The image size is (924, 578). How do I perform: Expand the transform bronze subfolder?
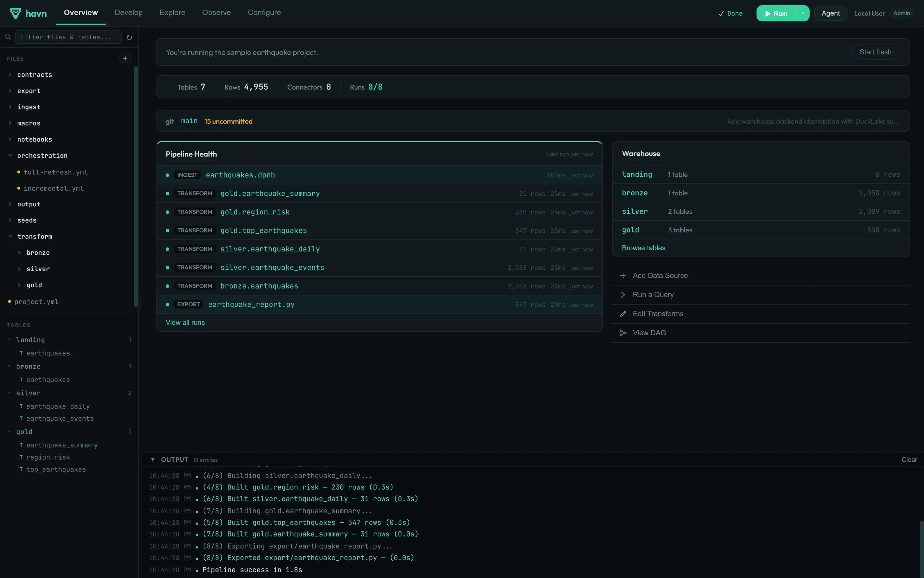(x=19, y=253)
